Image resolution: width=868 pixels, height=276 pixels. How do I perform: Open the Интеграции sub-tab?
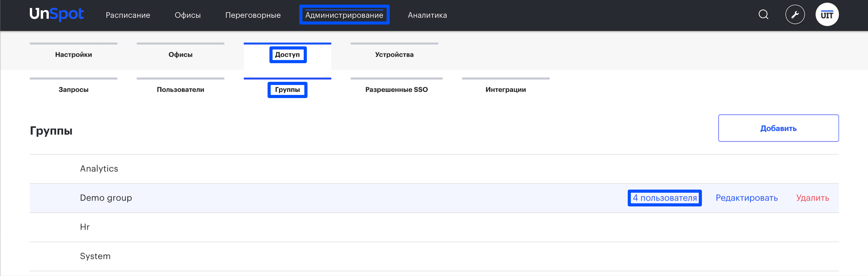click(x=505, y=90)
